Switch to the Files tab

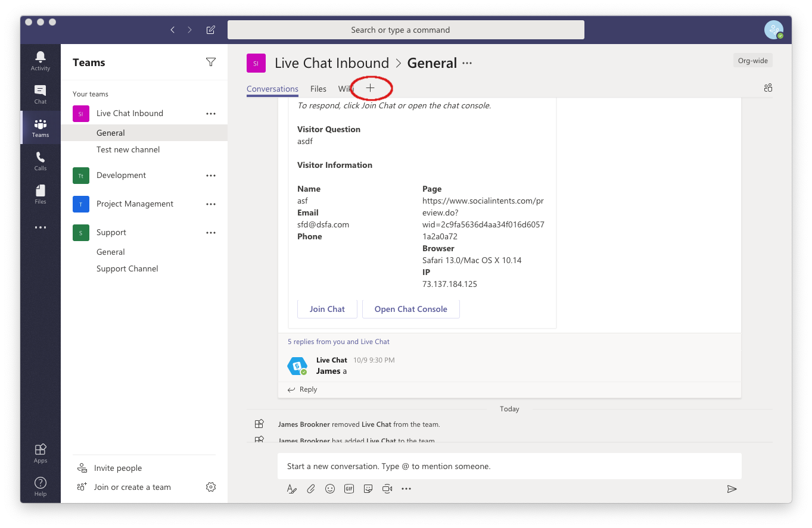tap(318, 89)
